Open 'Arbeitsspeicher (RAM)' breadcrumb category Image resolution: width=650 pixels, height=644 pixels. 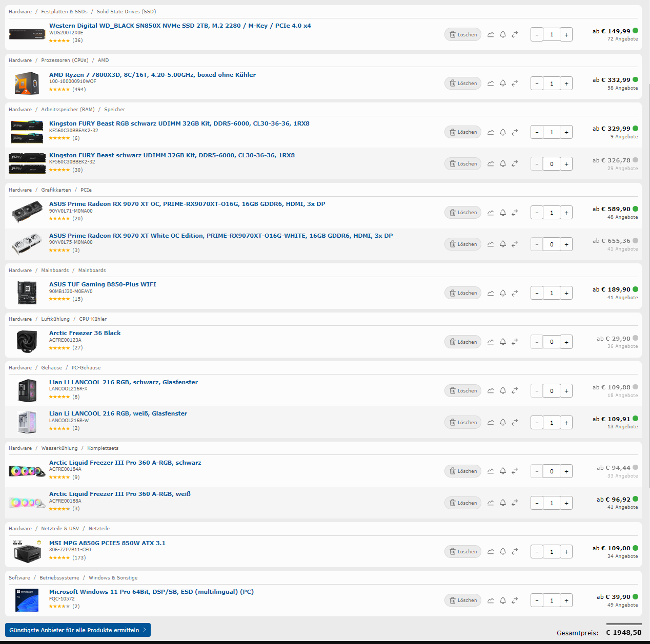68,110
